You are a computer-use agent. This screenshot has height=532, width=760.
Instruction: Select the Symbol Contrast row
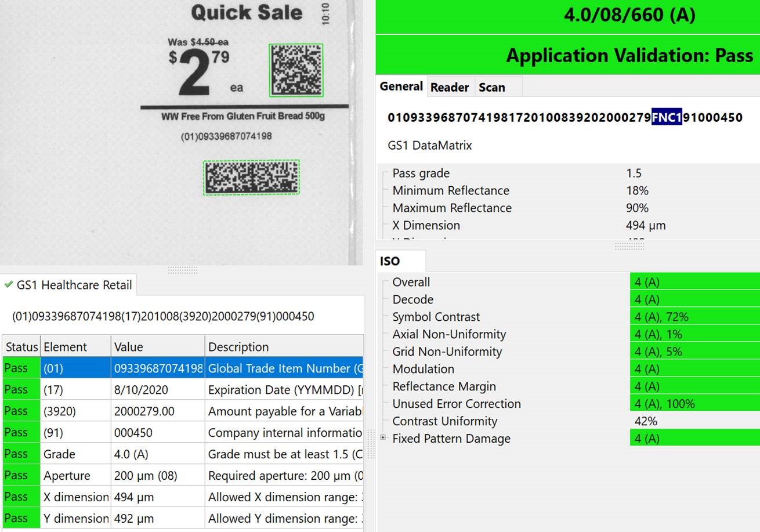569,317
